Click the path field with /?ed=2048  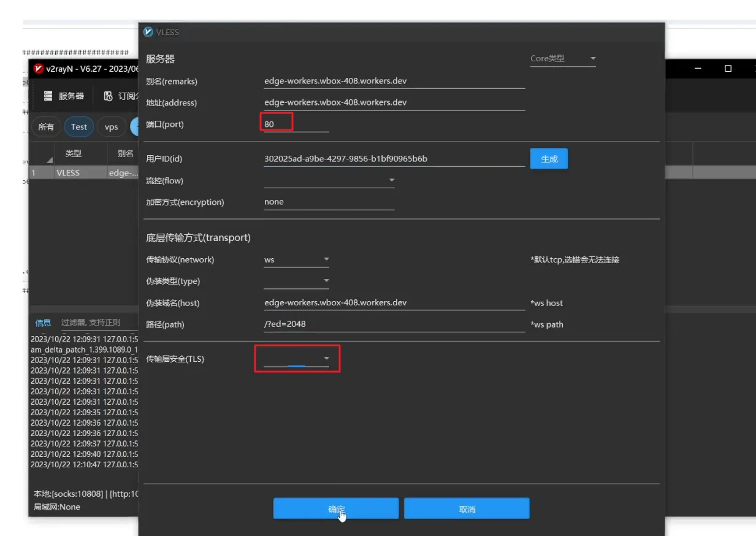pos(394,324)
